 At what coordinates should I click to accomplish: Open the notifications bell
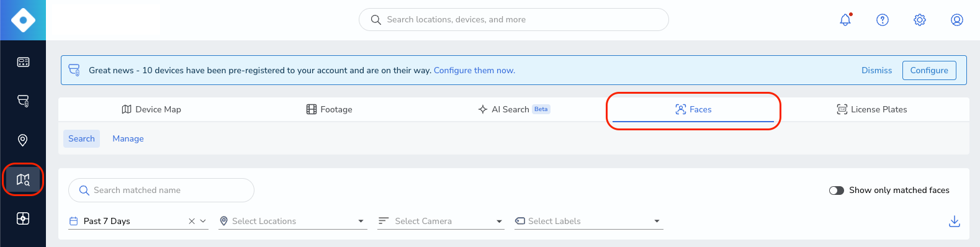coord(845,20)
